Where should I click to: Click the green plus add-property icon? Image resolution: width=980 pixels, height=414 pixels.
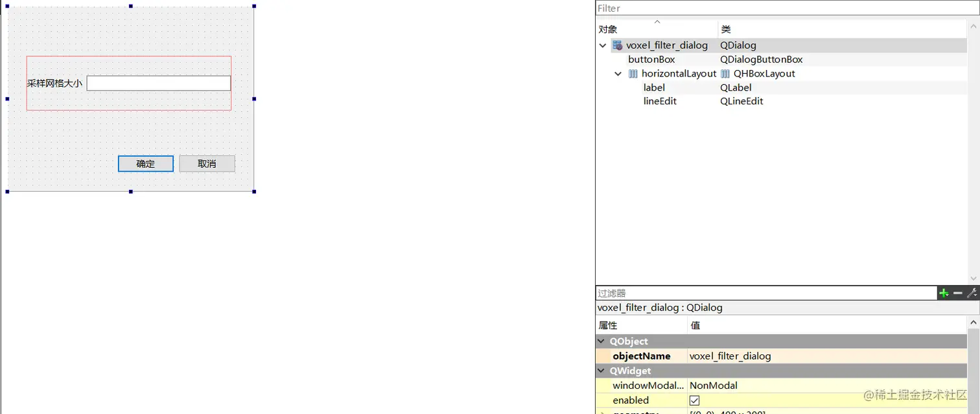pyautogui.click(x=944, y=293)
